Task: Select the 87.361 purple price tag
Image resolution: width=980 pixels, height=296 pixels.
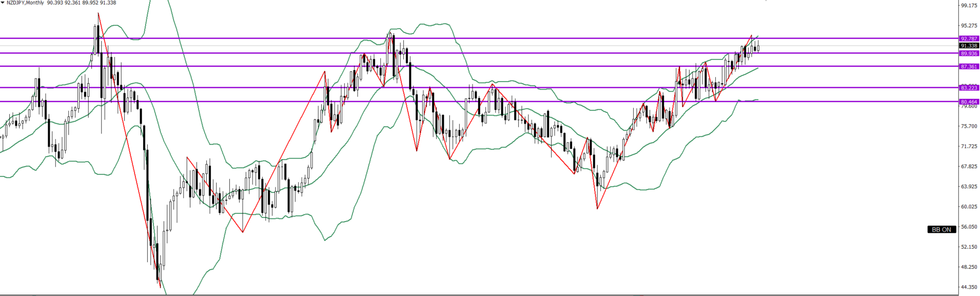Action: coord(969,67)
